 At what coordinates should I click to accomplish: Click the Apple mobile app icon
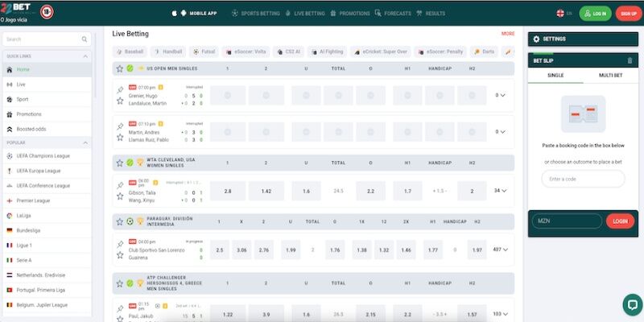(173, 14)
